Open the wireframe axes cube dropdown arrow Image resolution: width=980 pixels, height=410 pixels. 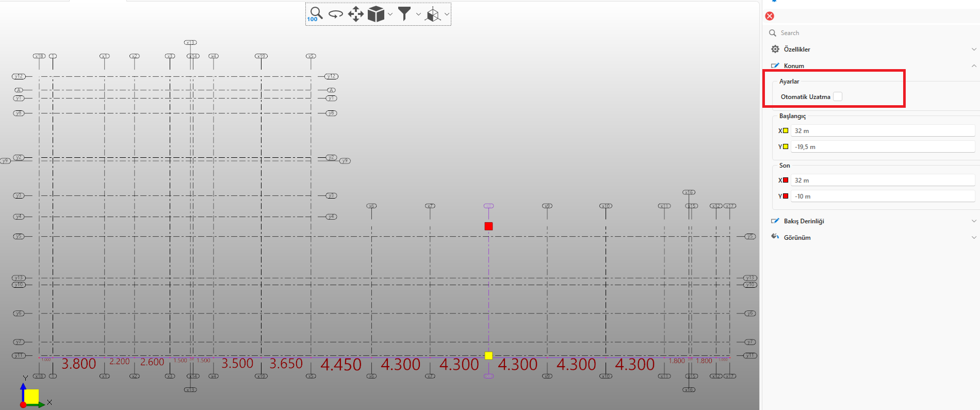pyautogui.click(x=447, y=14)
